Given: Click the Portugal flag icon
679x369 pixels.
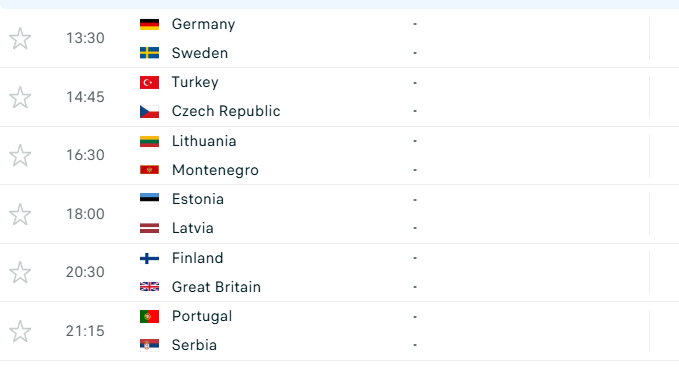Looking at the screenshot, I should pos(149,316).
